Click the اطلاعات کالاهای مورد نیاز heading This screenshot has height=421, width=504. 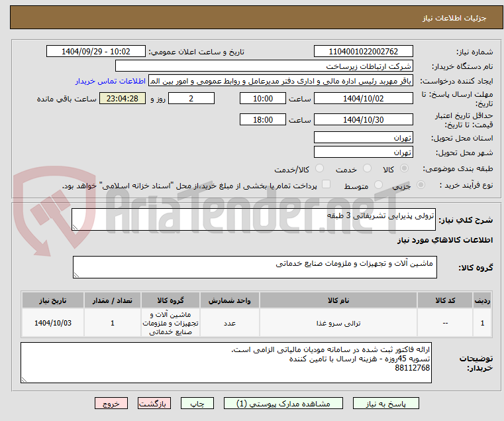tap(444, 240)
